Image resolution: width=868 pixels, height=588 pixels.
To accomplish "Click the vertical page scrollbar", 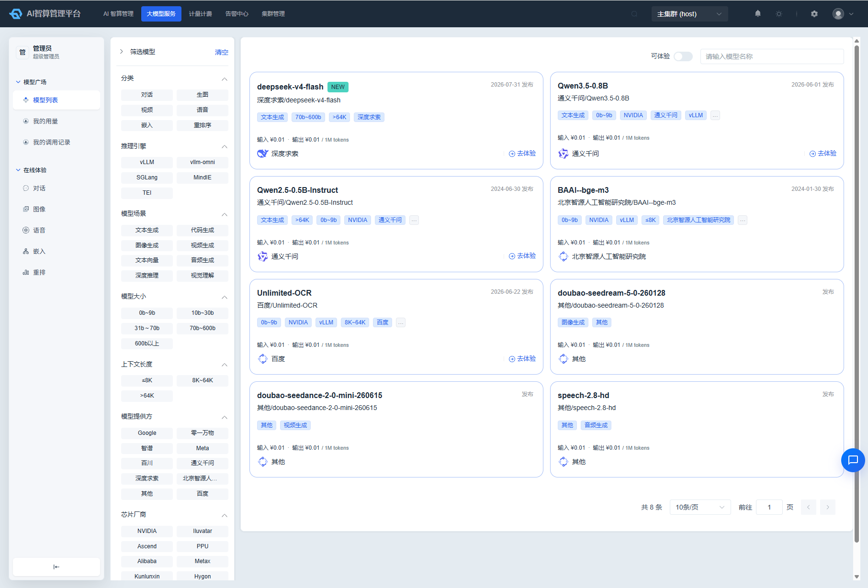I will (857, 294).
